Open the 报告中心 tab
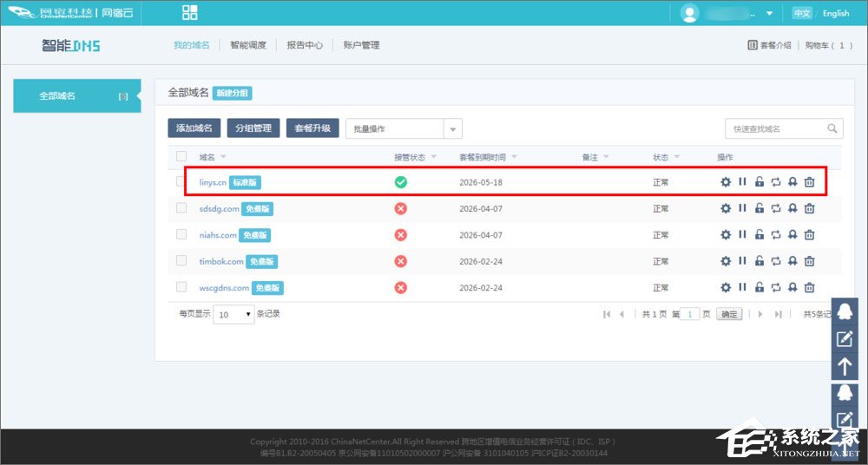This screenshot has width=868, height=465. [305, 45]
